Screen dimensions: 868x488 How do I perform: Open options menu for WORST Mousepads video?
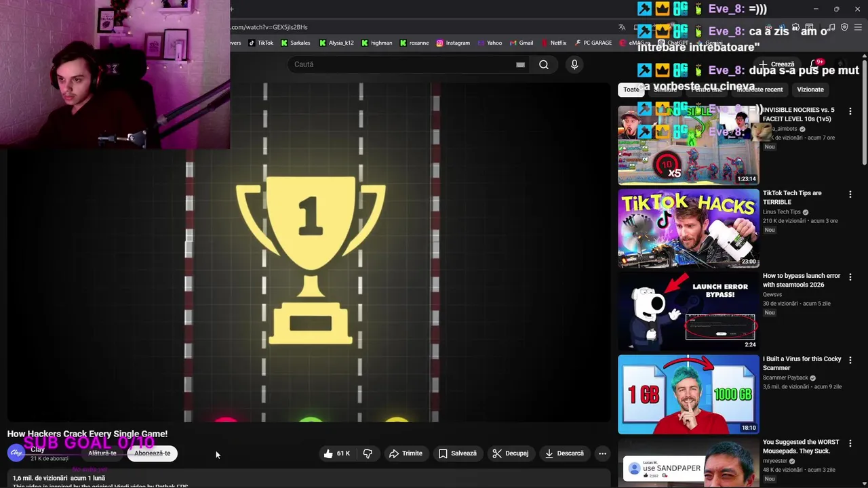(850, 443)
